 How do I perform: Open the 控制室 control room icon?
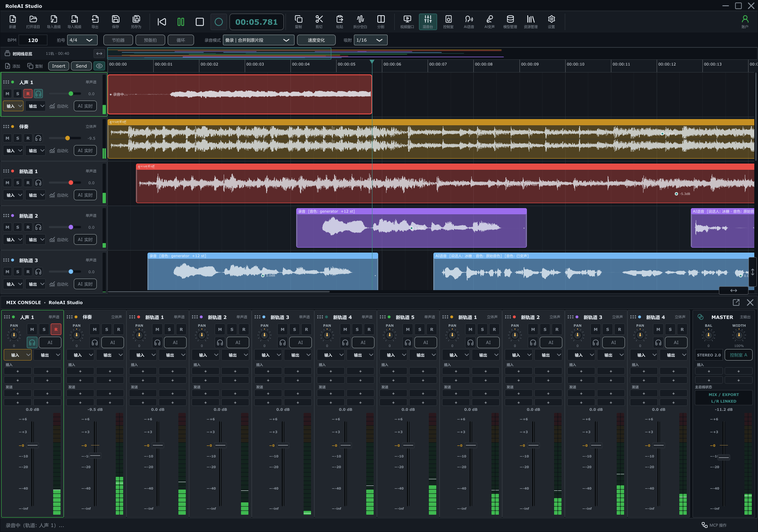449,21
